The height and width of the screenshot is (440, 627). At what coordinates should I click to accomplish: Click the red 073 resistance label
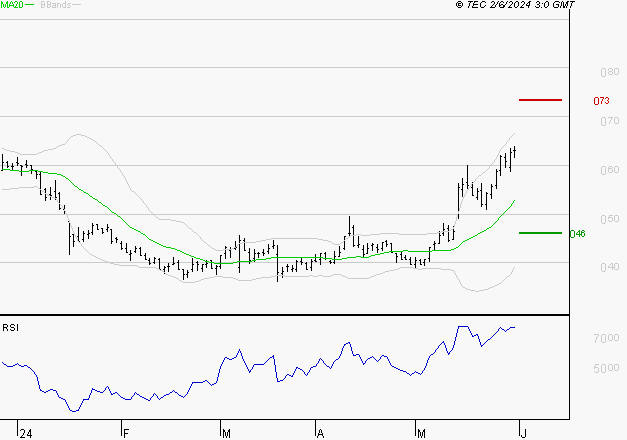(x=601, y=101)
